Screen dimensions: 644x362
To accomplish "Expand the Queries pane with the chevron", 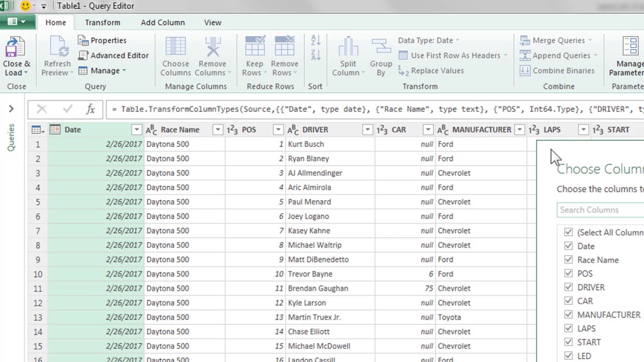I will 11,109.
